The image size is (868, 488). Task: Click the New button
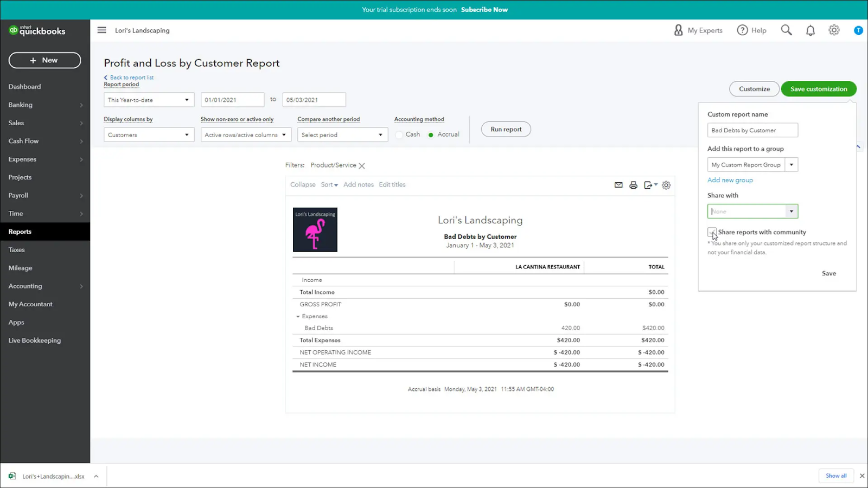45,60
